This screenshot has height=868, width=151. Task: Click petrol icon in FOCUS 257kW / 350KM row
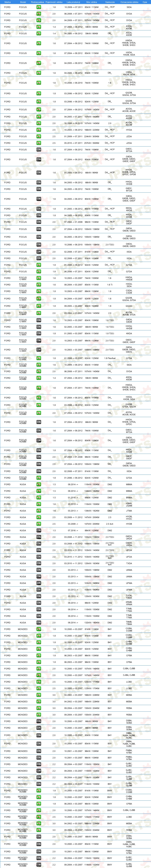click(x=39, y=143)
